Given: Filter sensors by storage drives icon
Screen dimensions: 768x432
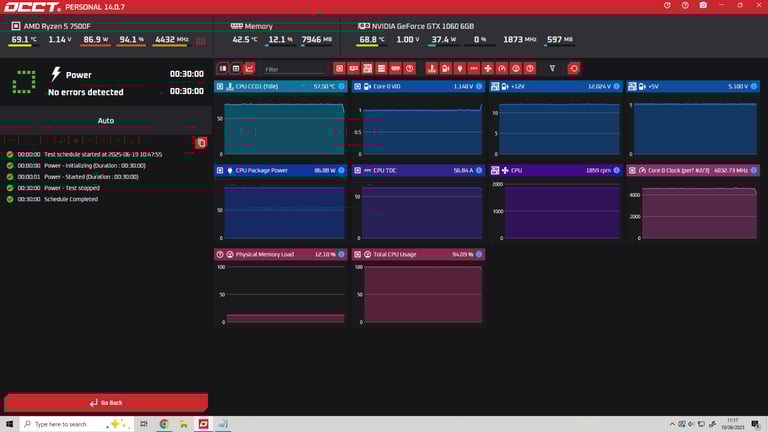Looking at the screenshot, I should pos(382,69).
